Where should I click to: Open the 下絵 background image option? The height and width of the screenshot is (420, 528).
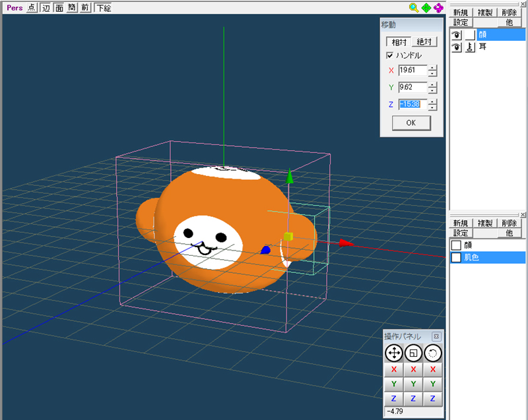tap(104, 8)
